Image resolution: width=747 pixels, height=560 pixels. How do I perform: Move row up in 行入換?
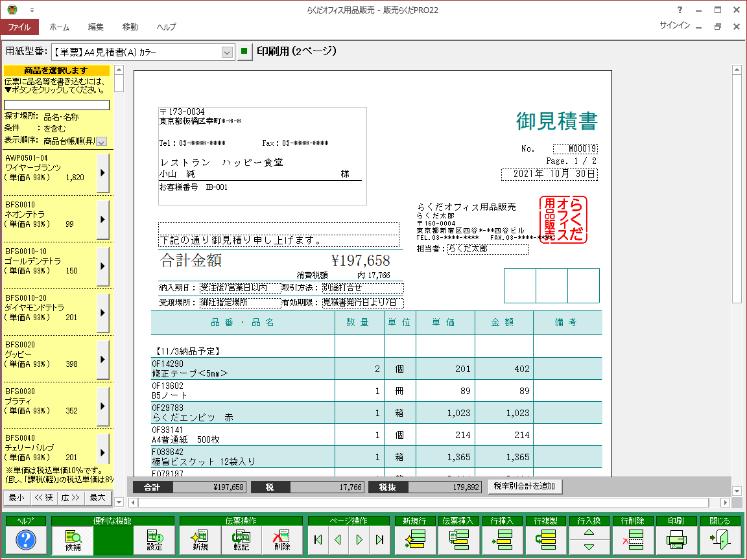tap(589, 532)
